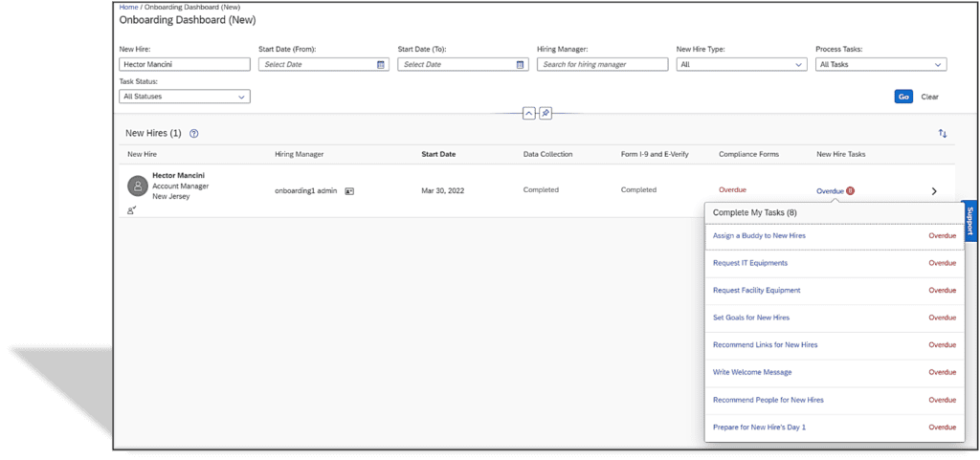The height and width of the screenshot is (460, 980).
Task: Click the New Hire Tasks column header
Action: (840, 154)
